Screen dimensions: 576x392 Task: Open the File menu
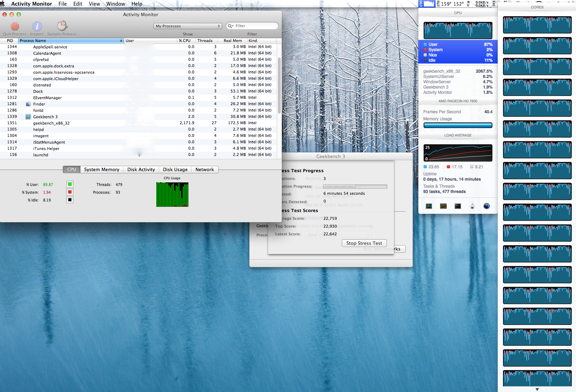click(62, 4)
